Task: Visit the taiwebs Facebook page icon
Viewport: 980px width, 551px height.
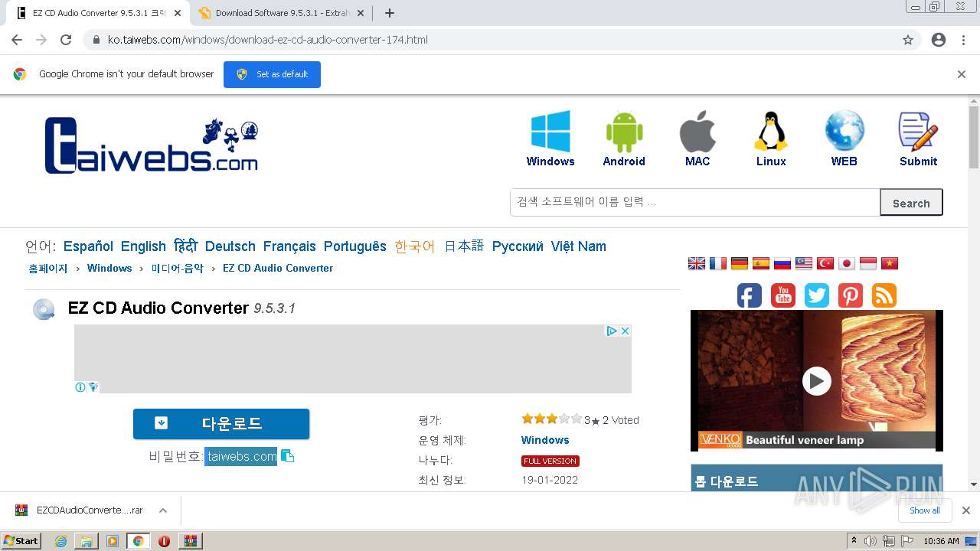Action: tap(750, 295)
